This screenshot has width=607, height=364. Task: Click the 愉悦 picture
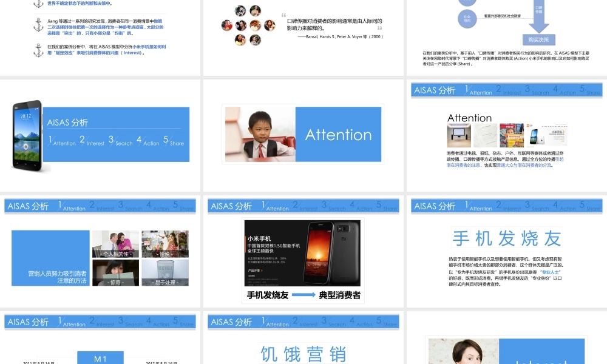click(x=164, y=244)
